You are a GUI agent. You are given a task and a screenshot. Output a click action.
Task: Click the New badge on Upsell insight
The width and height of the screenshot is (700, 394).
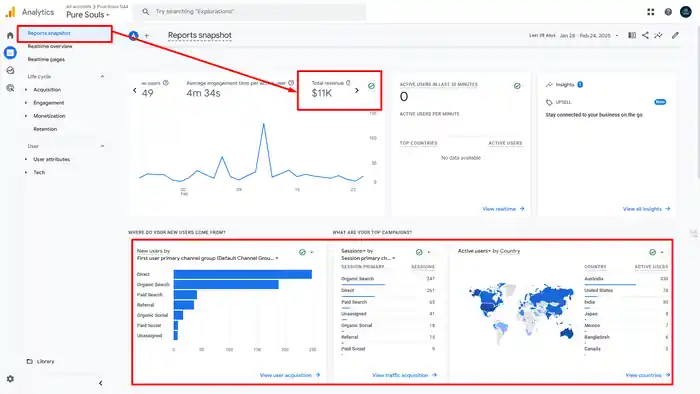click(x=660, y=102)
